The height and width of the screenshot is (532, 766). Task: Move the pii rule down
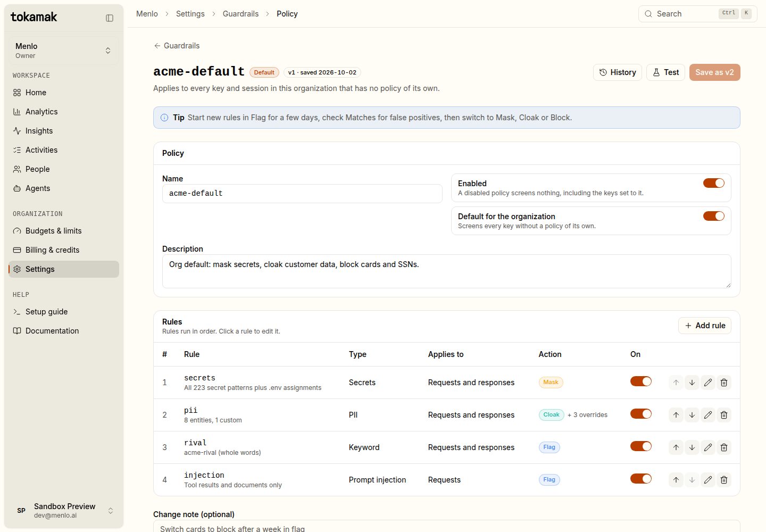click(x=692, y=415)
